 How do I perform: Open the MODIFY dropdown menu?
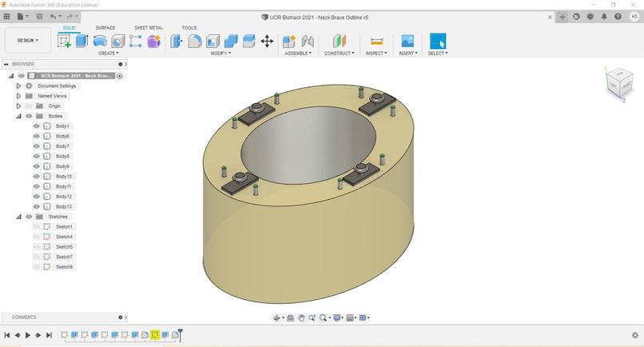click(x=221, y=54)
